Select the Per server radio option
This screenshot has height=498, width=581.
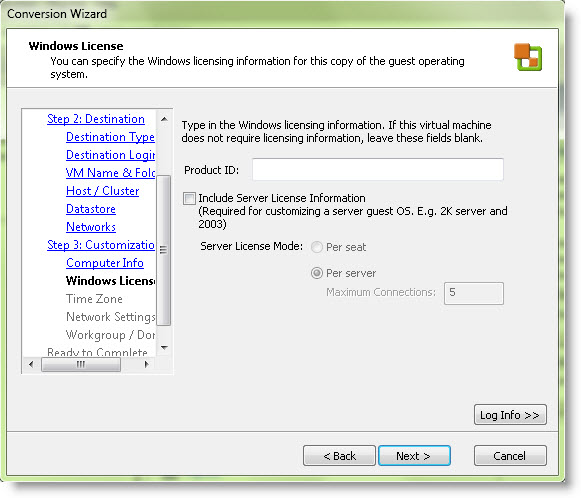pos(316,273)
